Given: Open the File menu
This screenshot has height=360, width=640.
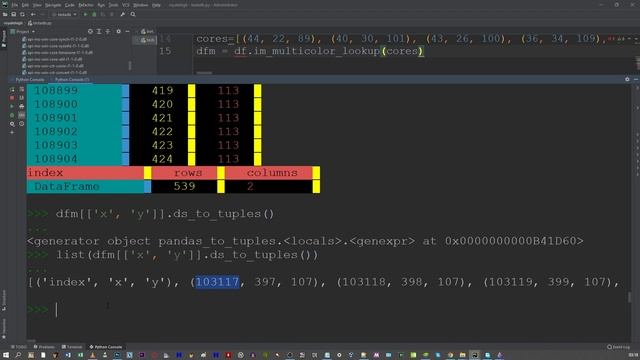Looking at the screenshot, I should (15, 5).
